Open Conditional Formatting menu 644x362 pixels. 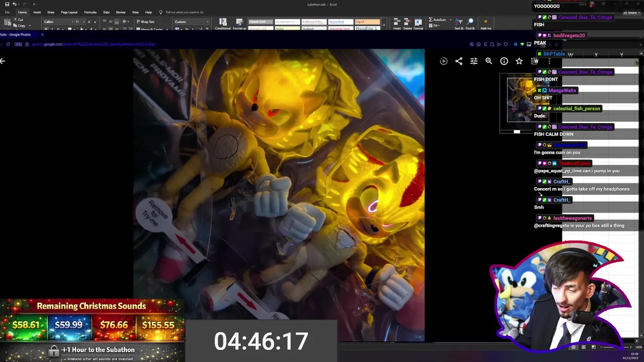[x=223, y=24]
